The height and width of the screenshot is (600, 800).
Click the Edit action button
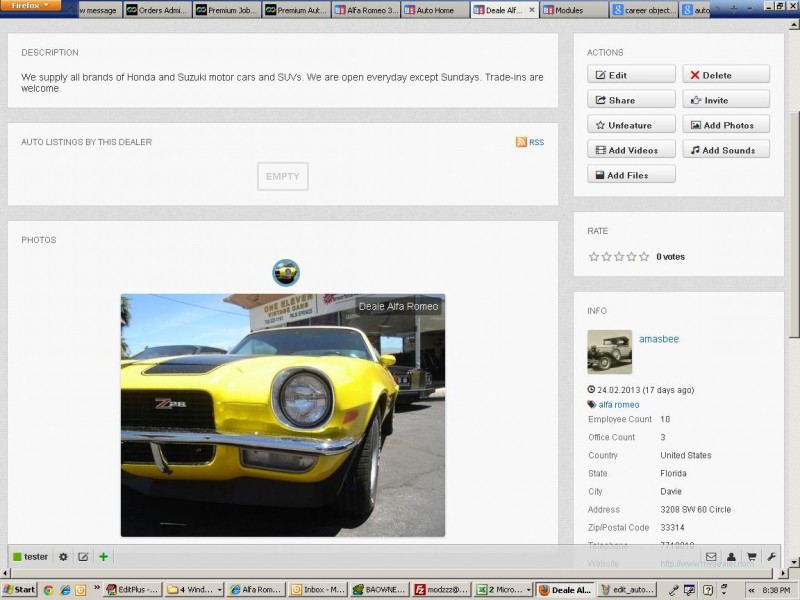(x=631, y=74)
